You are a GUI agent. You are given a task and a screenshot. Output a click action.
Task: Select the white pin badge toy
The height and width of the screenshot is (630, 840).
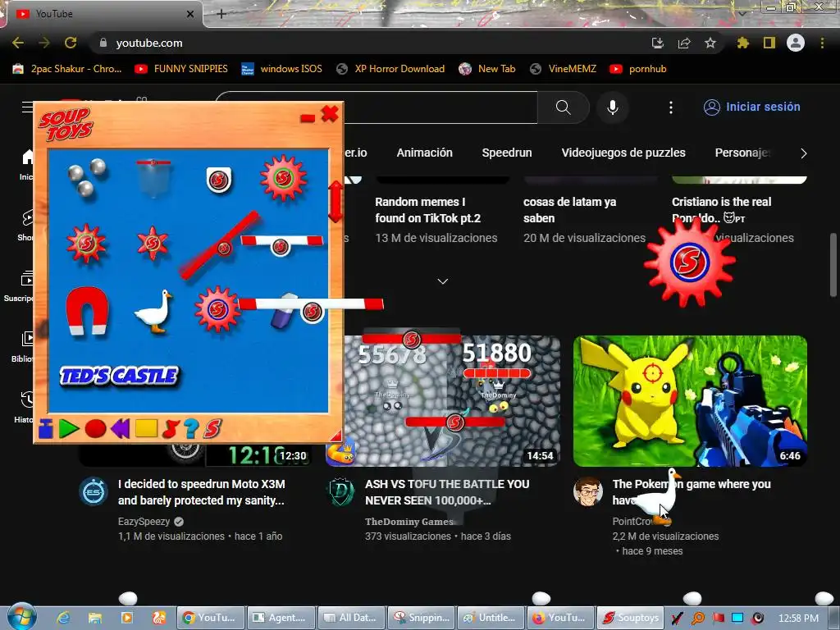[x=218, y=180]
